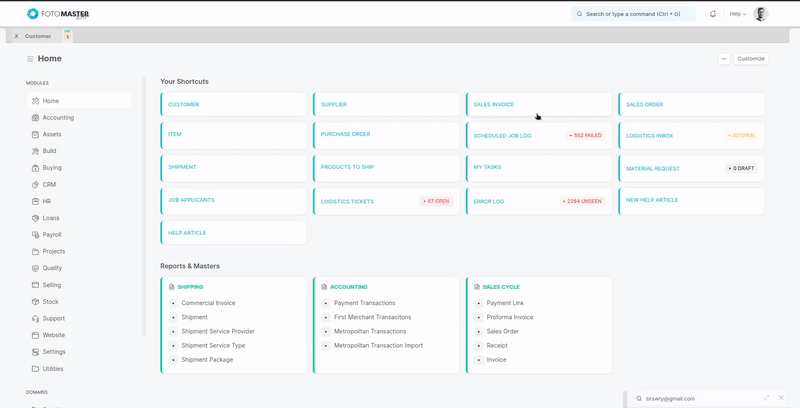Open the user avatar profile menu
The width and height of the screenshot is (800, 408).
(761, 14)
